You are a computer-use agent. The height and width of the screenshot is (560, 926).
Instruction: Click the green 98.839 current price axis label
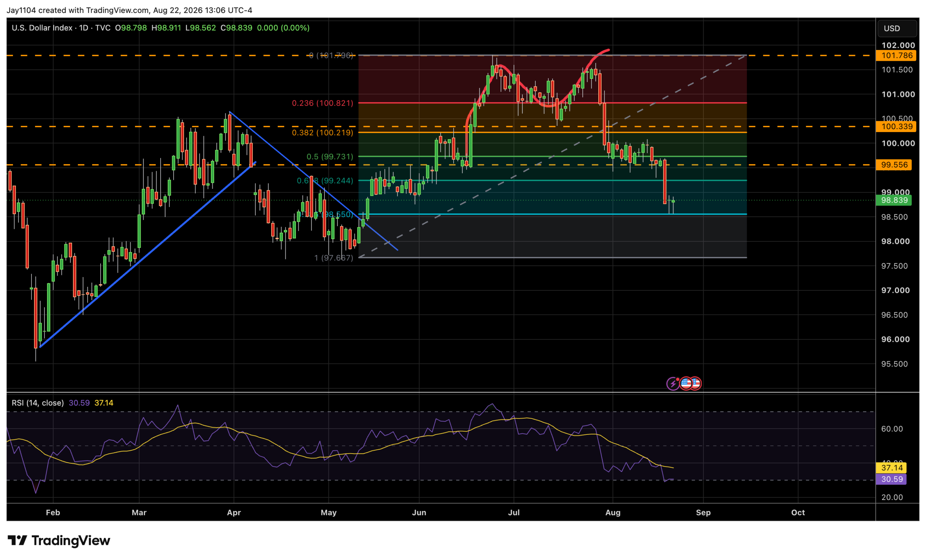tap(894, 200)
